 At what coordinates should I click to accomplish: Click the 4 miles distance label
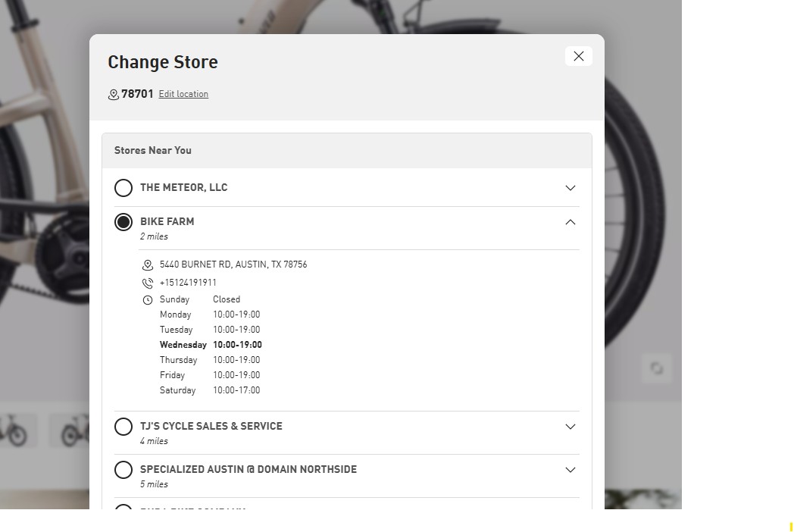[x=154, y=441]
